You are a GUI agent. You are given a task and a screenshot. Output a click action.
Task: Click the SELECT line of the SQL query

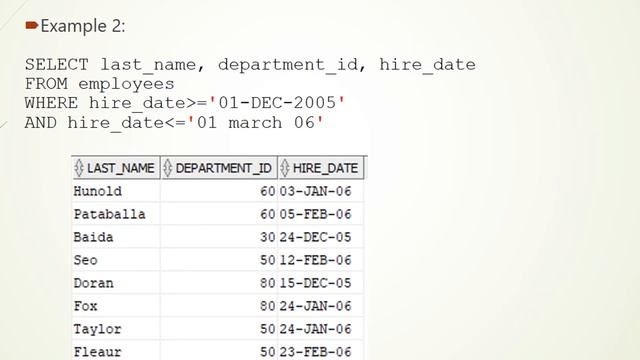pyautogui.click(x=250, y=64)
